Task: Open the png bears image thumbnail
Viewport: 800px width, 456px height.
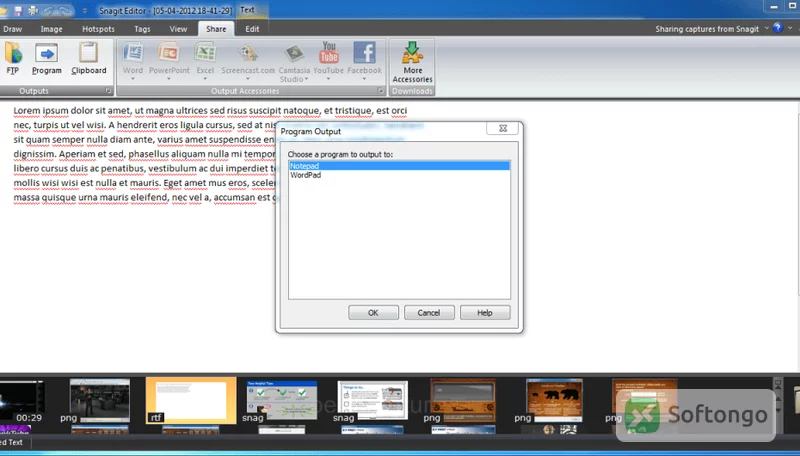Action: coord(554,401)
